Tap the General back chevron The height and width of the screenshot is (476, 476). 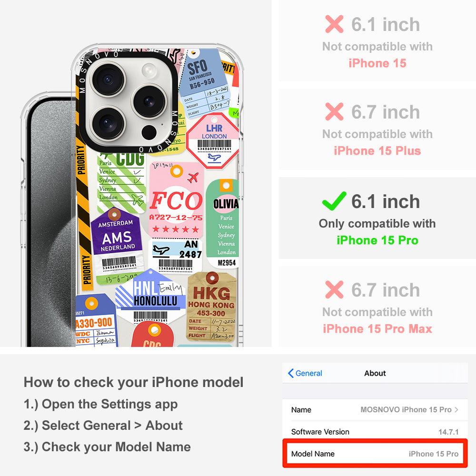tap(290, 373)
